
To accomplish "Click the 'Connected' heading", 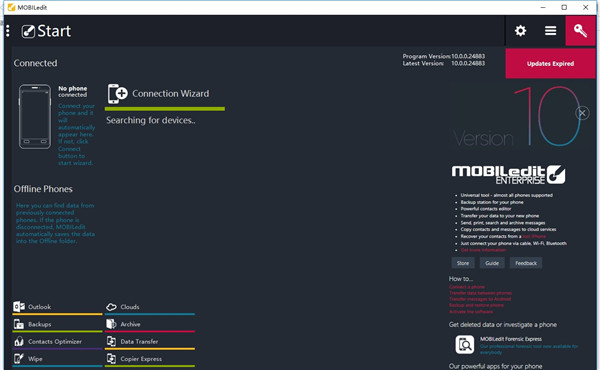I will click(35, 63).
